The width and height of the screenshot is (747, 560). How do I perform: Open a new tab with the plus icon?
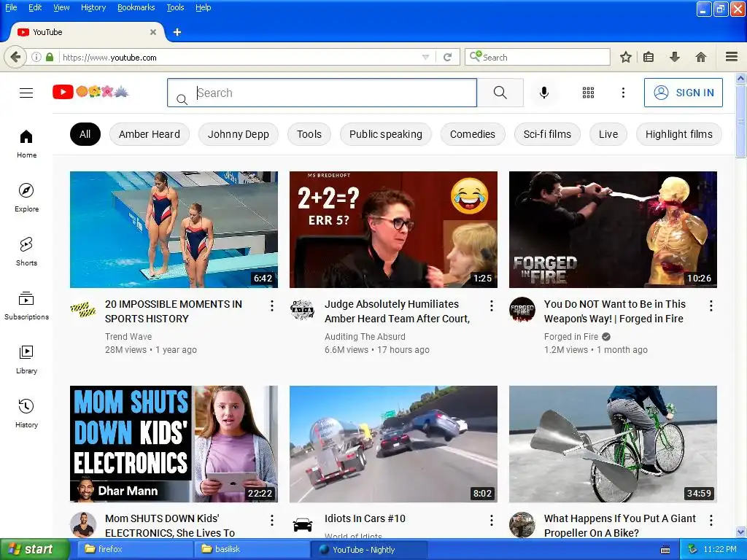point(177,32)
